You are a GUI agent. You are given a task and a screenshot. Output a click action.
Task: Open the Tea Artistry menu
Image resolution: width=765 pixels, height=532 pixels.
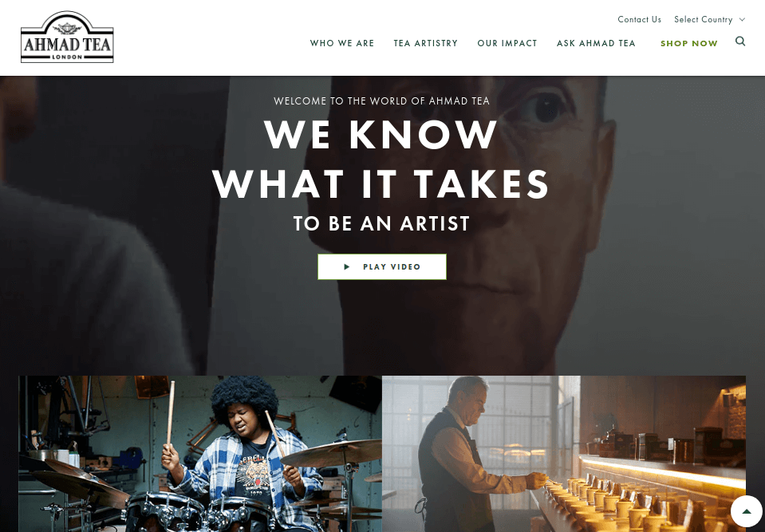(425, 43)
